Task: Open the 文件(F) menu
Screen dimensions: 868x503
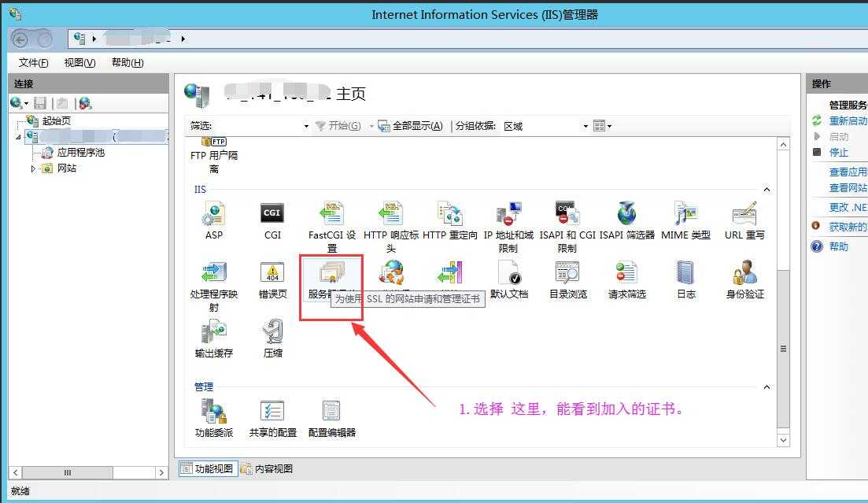Action: coord(33,63)
